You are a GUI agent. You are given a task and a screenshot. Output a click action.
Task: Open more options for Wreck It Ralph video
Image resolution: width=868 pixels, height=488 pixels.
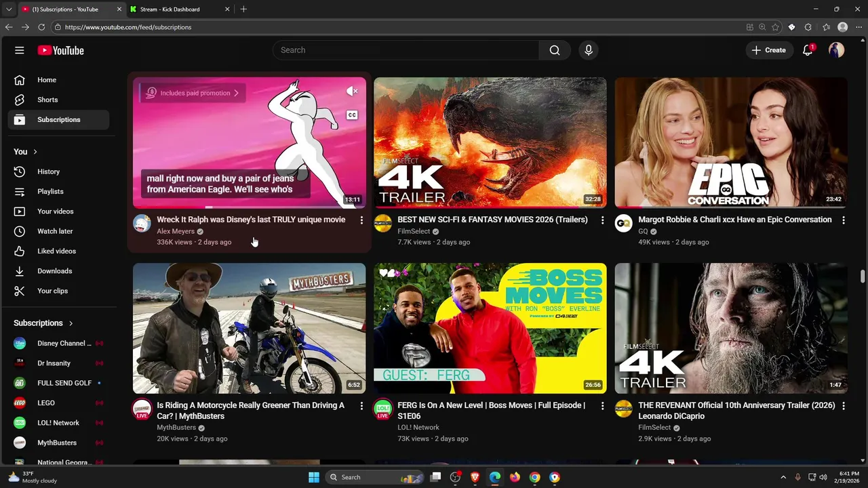[361, 220]
